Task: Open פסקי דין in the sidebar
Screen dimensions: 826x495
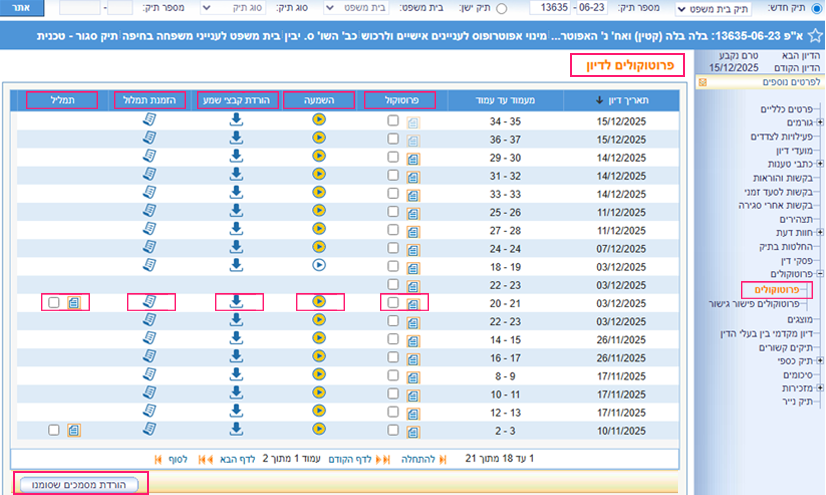Action: coord(797,260)
